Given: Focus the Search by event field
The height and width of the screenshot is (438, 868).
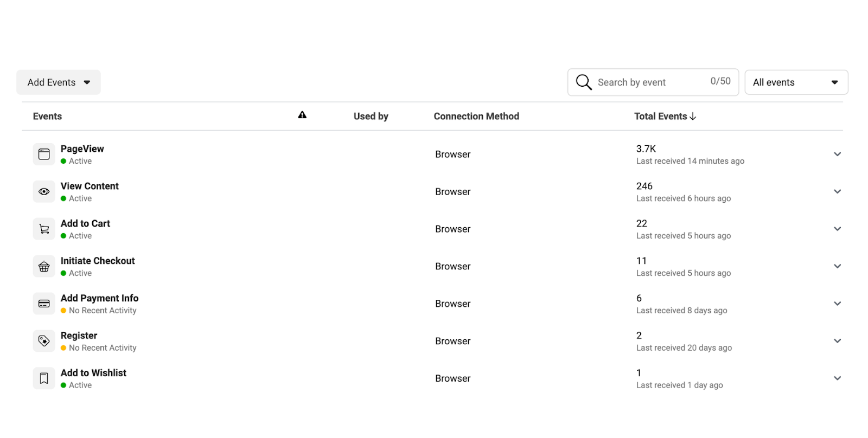Looking at the screenshot, I should pyautogui.click(x=653, y=82).
